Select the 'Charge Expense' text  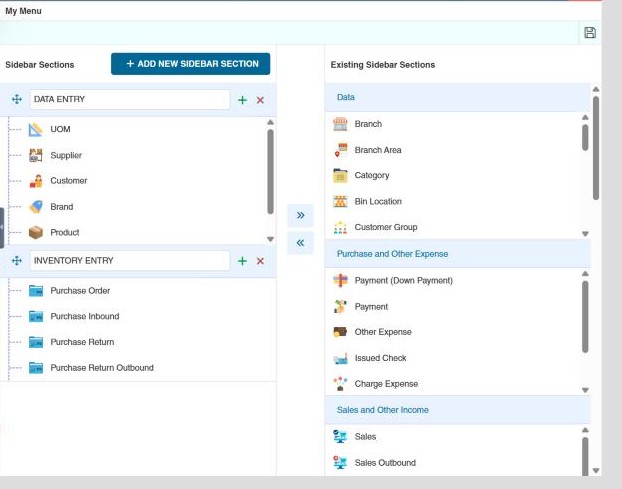click(x=386, y=384)
